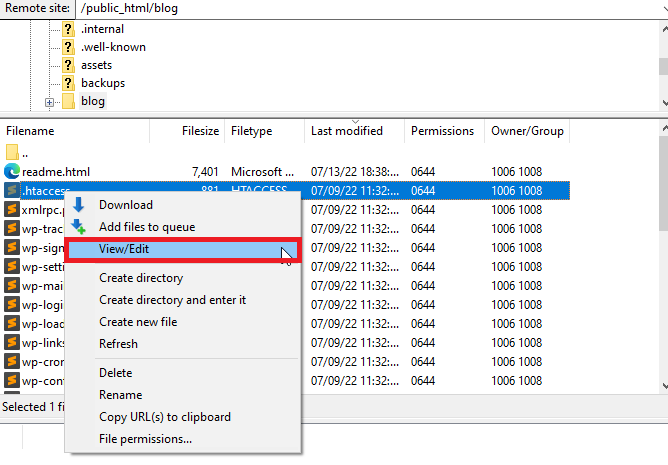Image resolution: width=668 pixels, height=465 pixels.
Task: Click the backups unknown folder icon
Action: tap(68, 83)
